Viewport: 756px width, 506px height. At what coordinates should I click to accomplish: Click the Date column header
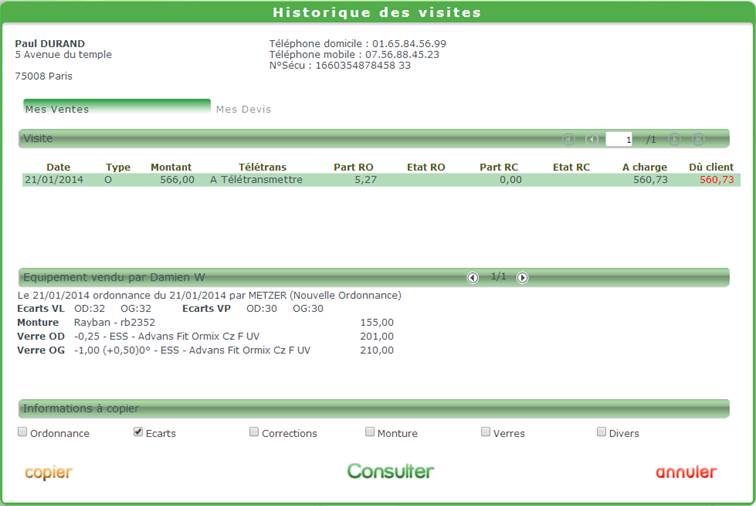58,167
